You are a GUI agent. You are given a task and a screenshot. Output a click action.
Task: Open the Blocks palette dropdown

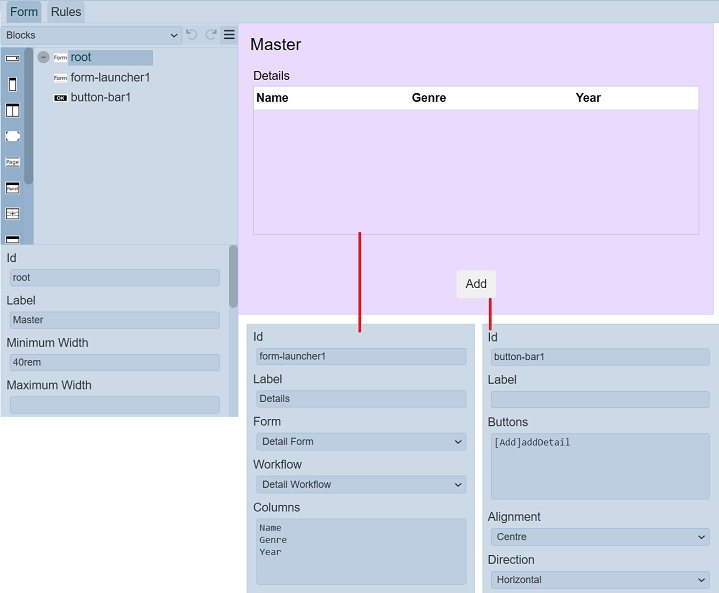[91, 35]
